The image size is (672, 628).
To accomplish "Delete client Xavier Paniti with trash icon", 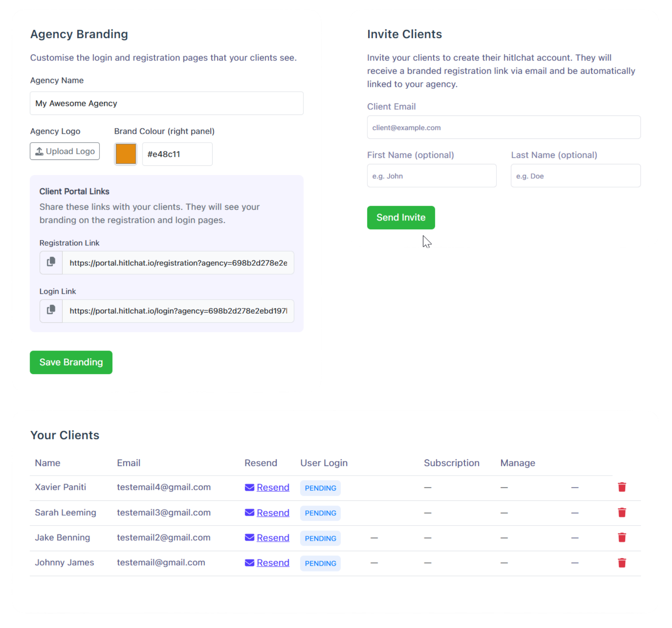I will point(622,487).
